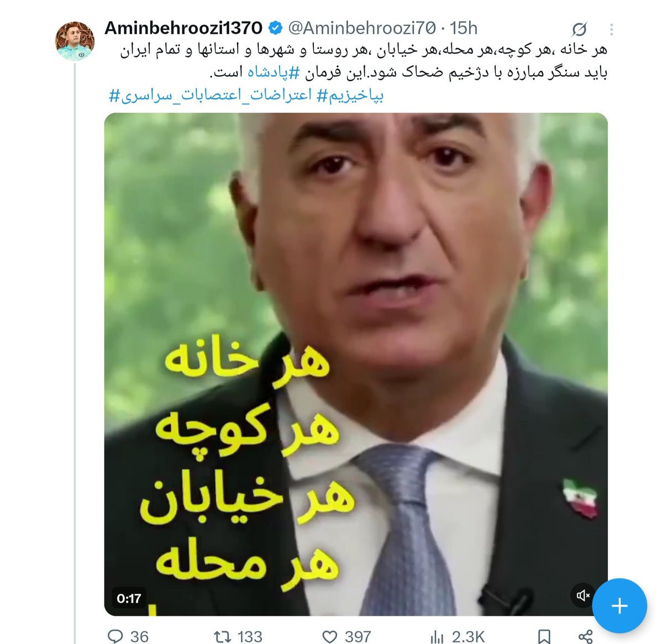Repost using the retweet icon
663x644 pixels.
point(222,636)
